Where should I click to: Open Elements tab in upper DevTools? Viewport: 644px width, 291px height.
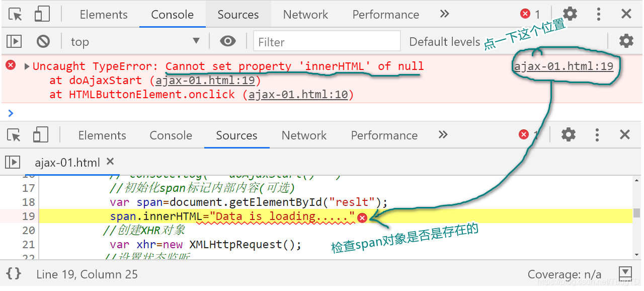(x=104, y=15)
